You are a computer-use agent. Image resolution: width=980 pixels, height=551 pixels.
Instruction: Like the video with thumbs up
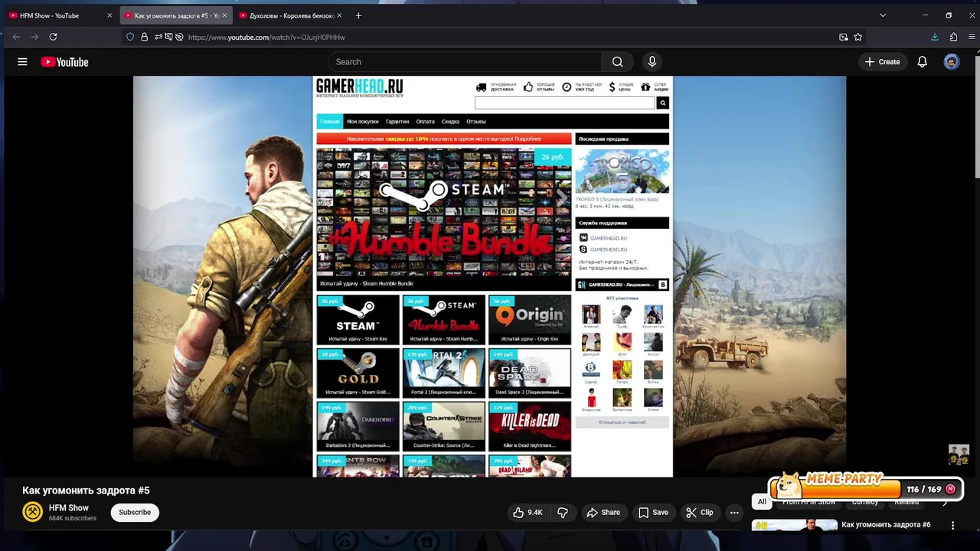pos(528,512)
